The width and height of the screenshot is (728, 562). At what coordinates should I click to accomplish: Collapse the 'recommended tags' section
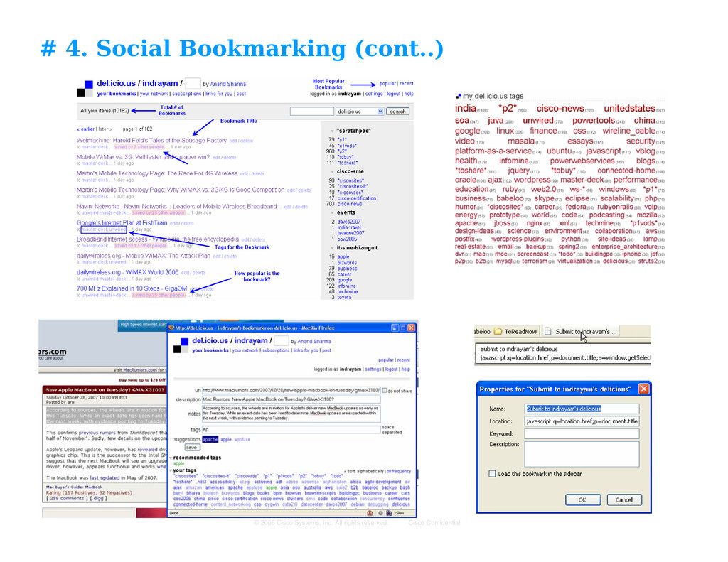pos(171,458)
